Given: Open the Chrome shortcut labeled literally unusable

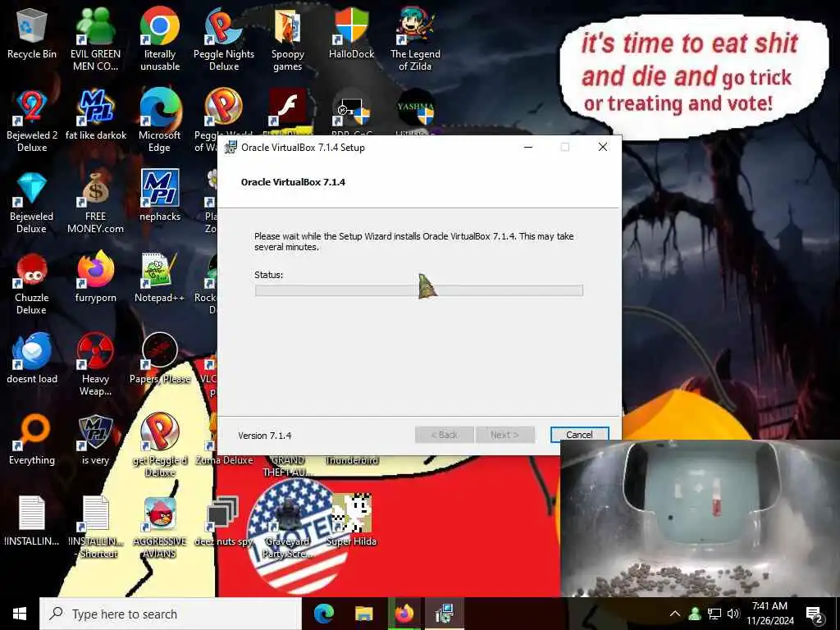Looking at the screenshot, I should point(160,39).
